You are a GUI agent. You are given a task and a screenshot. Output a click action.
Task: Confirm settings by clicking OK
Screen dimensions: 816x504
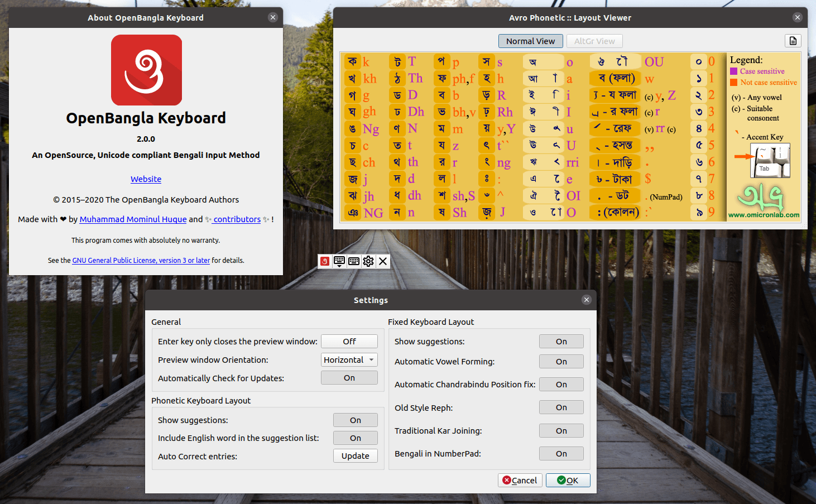click(x=568, y=480)
